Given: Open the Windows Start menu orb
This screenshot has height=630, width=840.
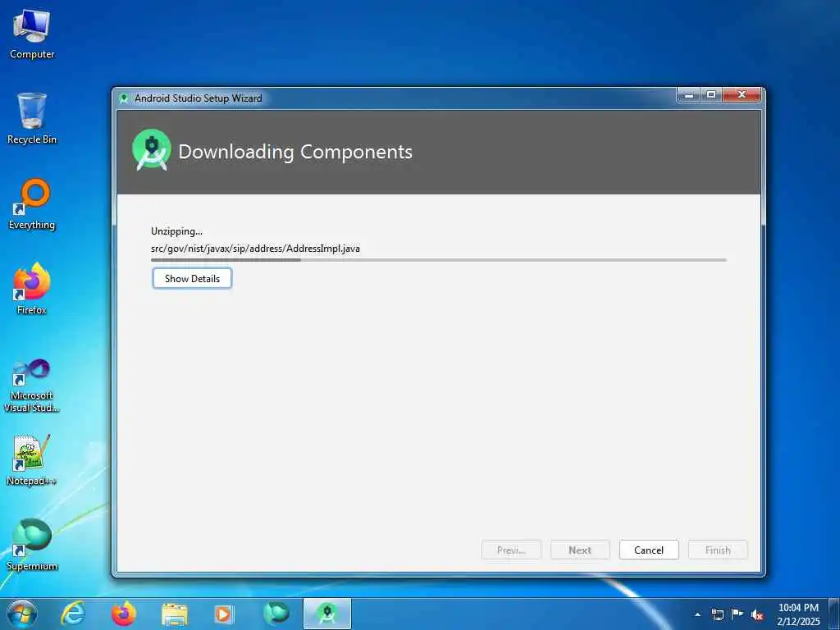Looking at the screenshot, I should 22,614.
